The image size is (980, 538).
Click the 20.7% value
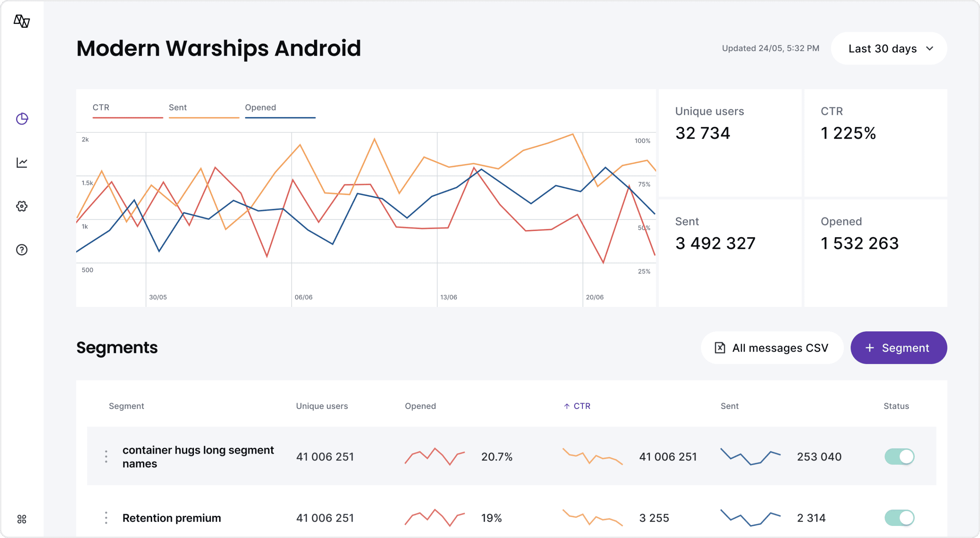coord(497,456)
